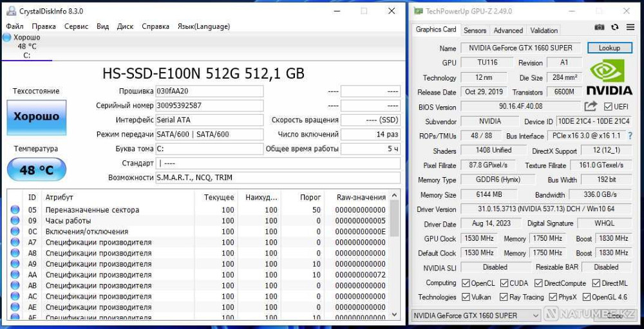Image resolution: width=644 pixels, height=329 pixels.
Task: Switch to the Validation tab
Action: pos(544,30)
